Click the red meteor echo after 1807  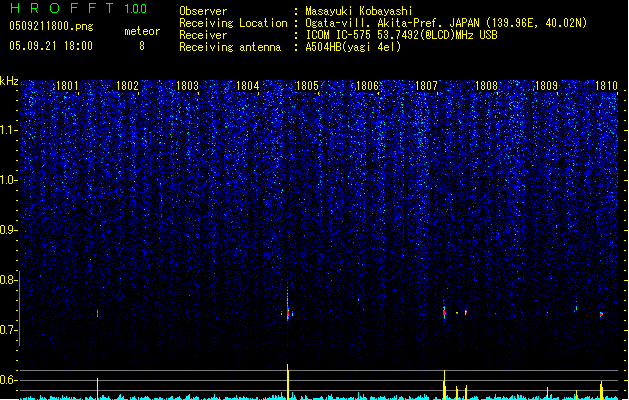444,312
